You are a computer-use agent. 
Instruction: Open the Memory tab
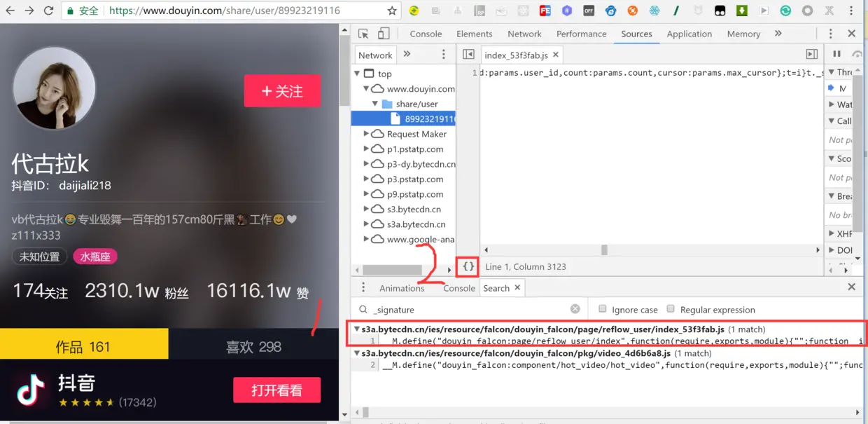(743, 34)
